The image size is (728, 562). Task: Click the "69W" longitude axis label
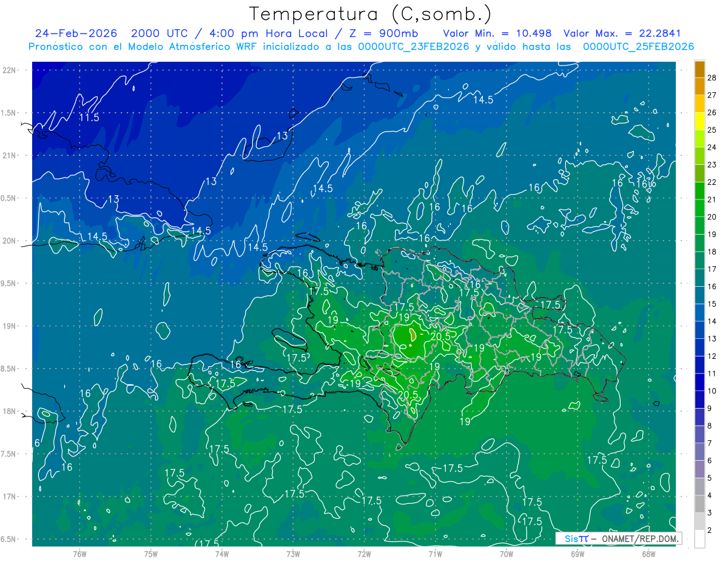point(578,554)
